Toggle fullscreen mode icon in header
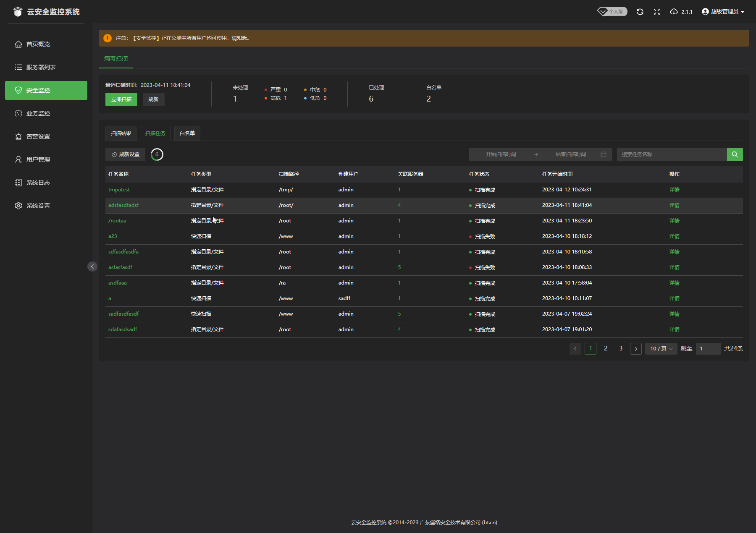This screenshot has width=756, height=533. coord(657,12)
